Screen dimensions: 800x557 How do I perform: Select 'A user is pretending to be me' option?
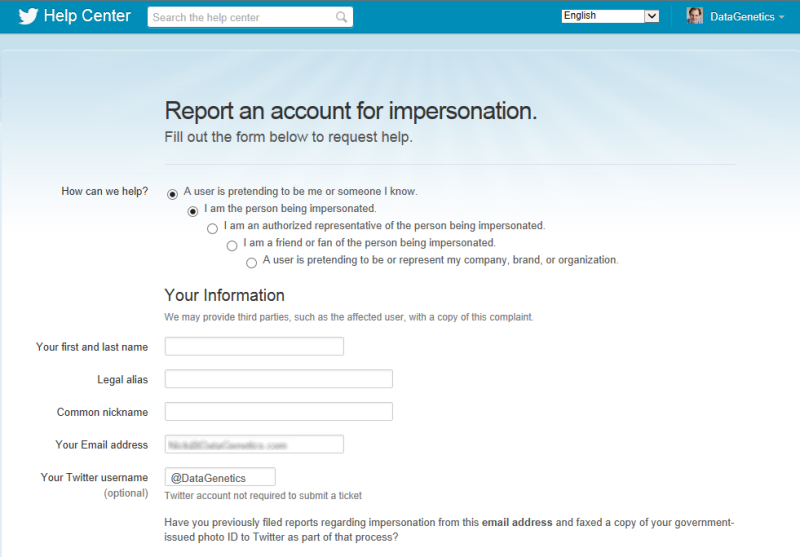point(173,193)
